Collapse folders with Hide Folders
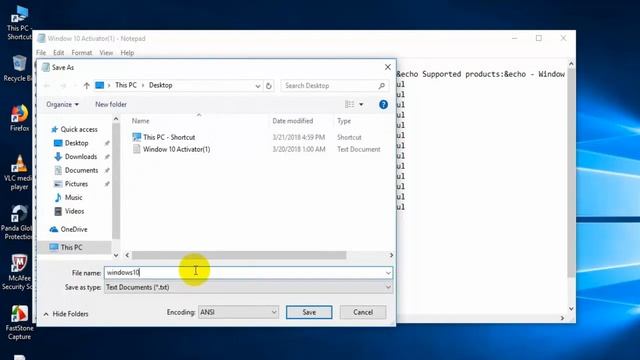Image resolution: width=640 pixels, height=360 pixels. (x=66, y=314)
